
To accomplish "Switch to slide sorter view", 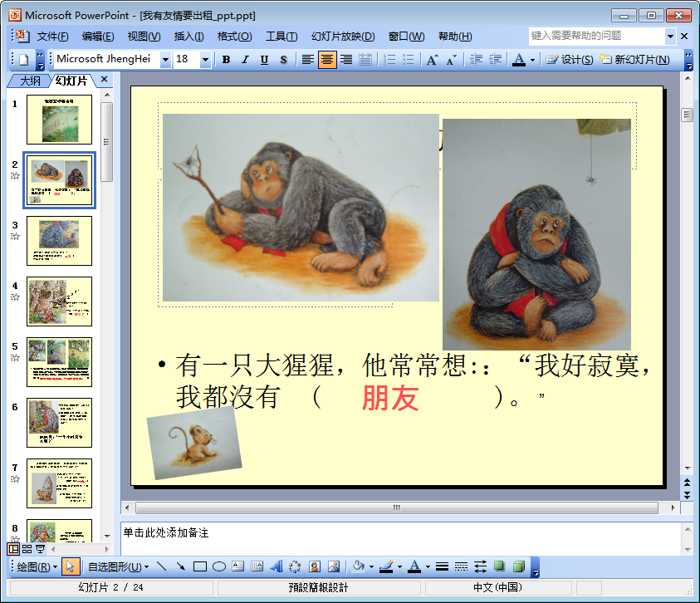I will (x=27, y=549).
